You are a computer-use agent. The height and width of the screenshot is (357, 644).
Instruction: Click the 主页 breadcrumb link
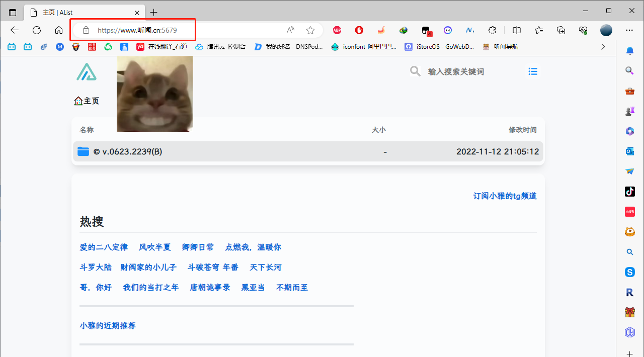pyautogui.click(x=87, y=101)
